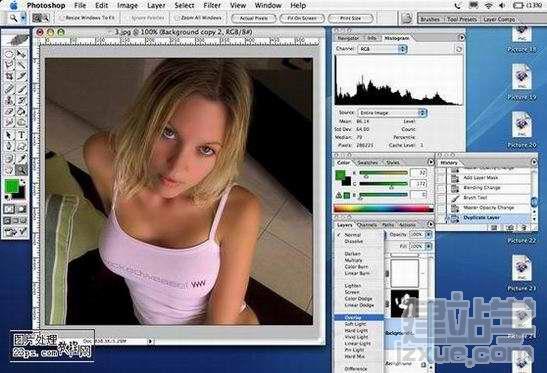The height and width of the screenshot is (373, 547).
Task: Click the Print Size button
Action: point(350,18)
